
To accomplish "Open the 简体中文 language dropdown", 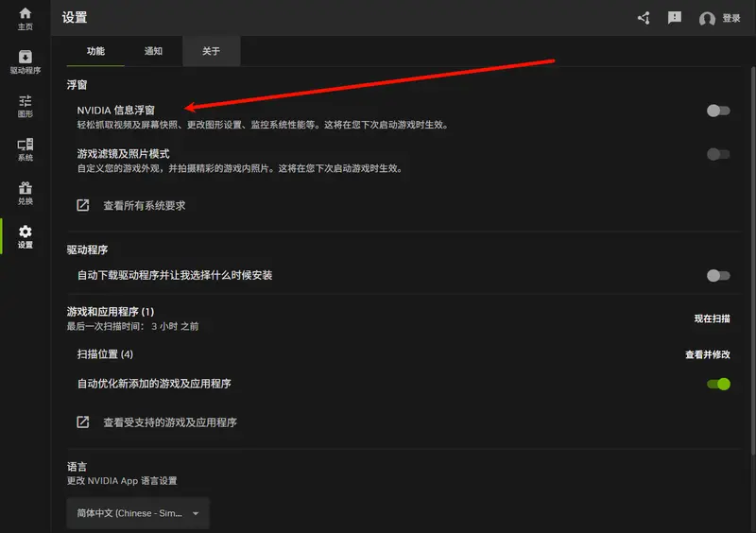I will 138,513.
